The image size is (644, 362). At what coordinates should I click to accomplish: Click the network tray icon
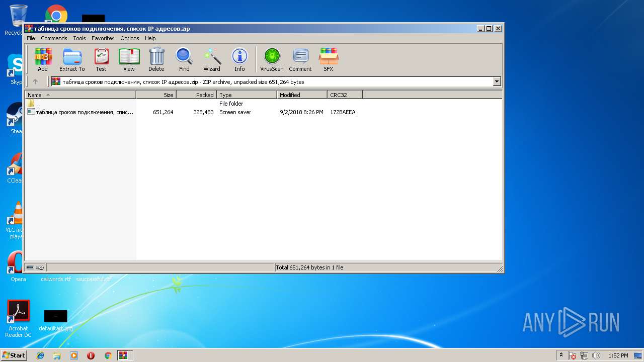click(x=585, y=355)
